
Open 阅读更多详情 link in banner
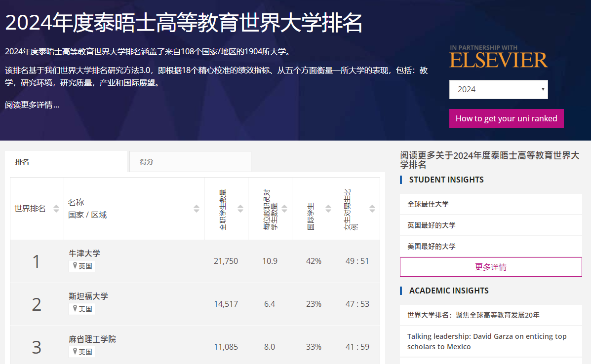pyautogui.click(x=32, y=105)
